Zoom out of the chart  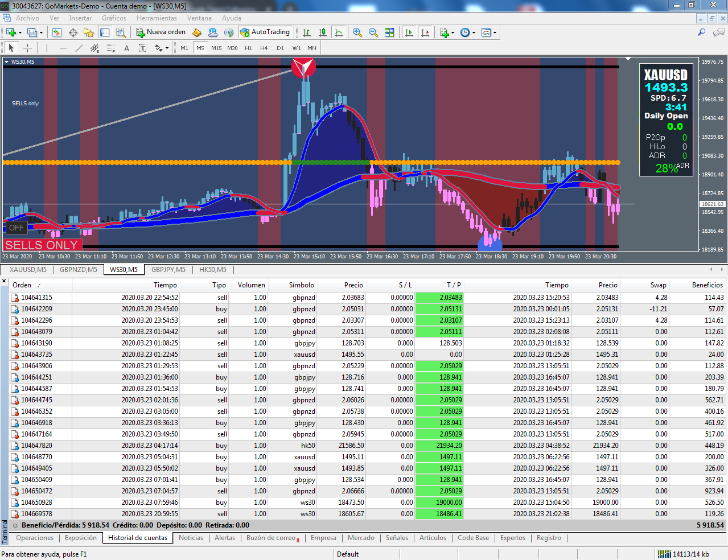(373, 32)
